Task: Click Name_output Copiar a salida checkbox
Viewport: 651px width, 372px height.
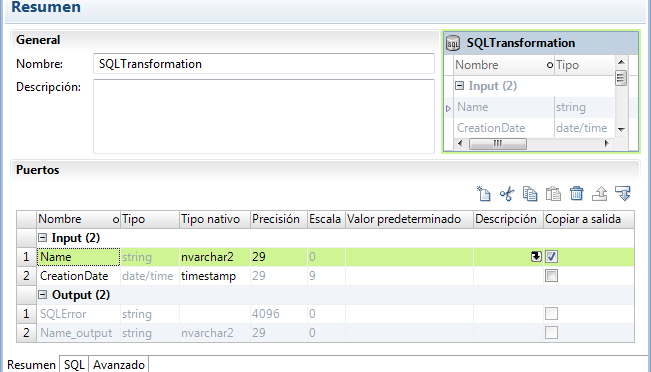Action: 551,333
